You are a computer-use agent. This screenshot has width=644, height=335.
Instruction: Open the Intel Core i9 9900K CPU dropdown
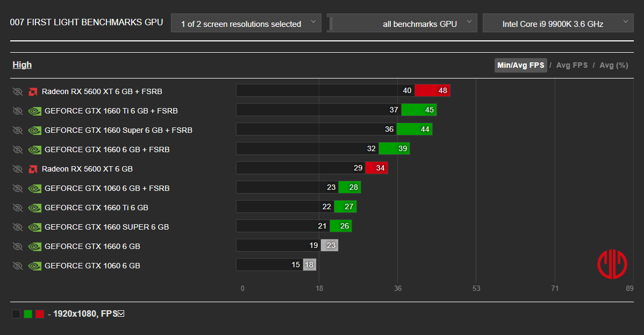coord(558,23)
